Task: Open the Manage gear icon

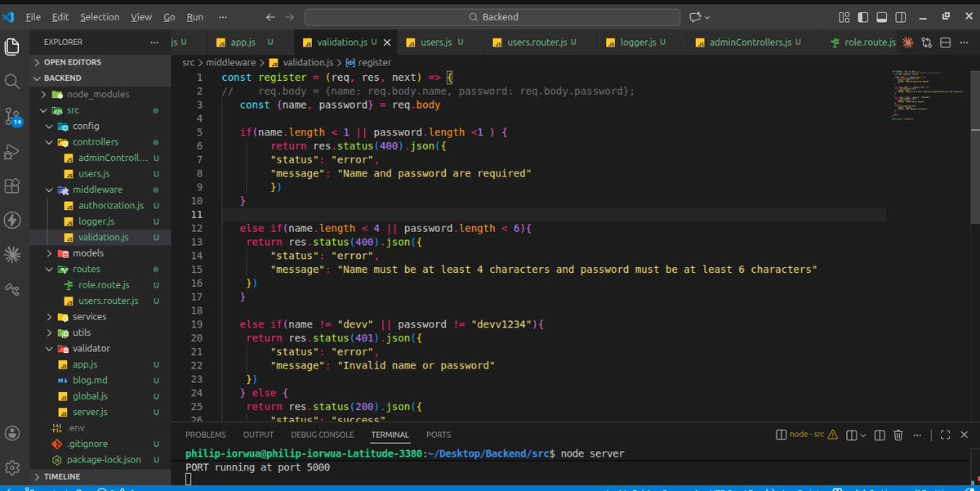Action: [12, 467]
